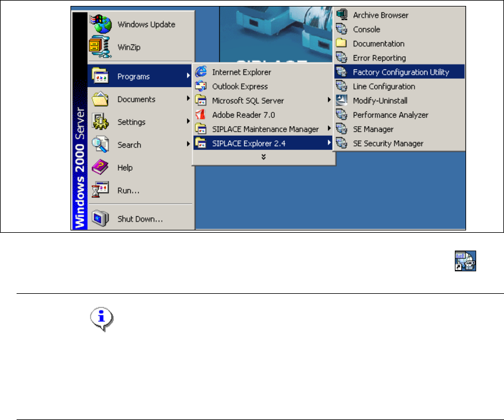Click the Microsoft SQL Server folder icon
The height and width of the screenshot is (420, 504).
coord(201,100)
